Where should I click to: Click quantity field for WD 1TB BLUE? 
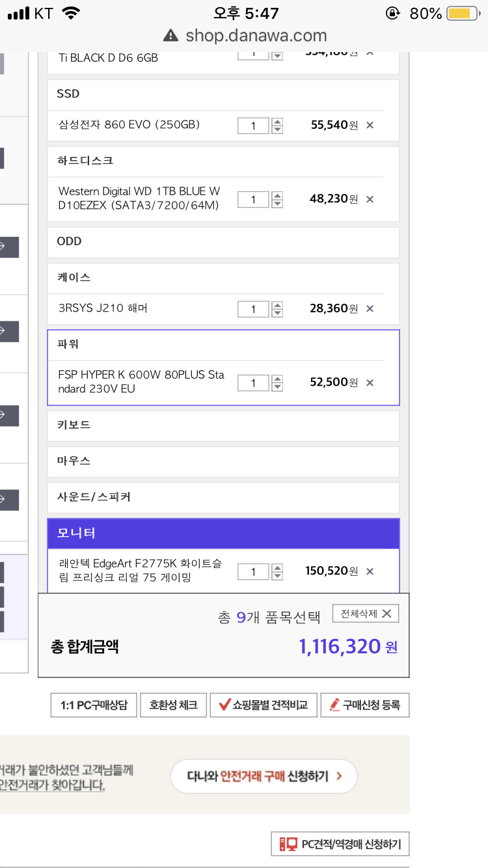253,199
